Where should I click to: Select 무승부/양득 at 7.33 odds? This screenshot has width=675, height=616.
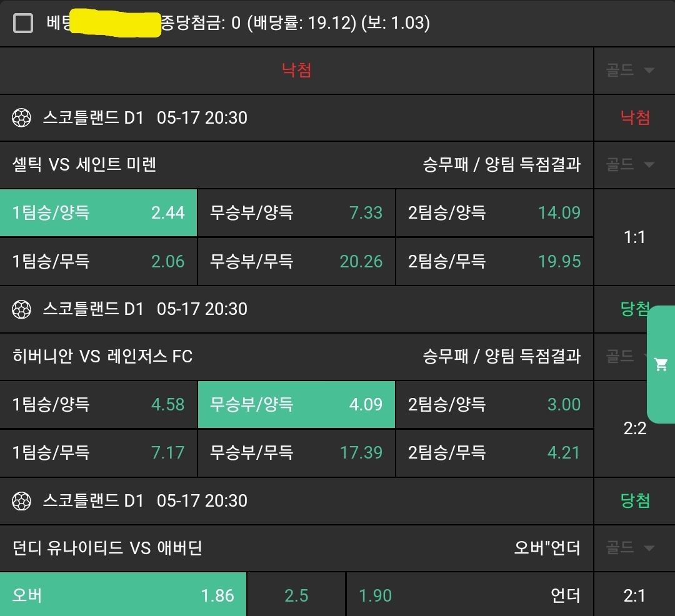tap(296, 213)
